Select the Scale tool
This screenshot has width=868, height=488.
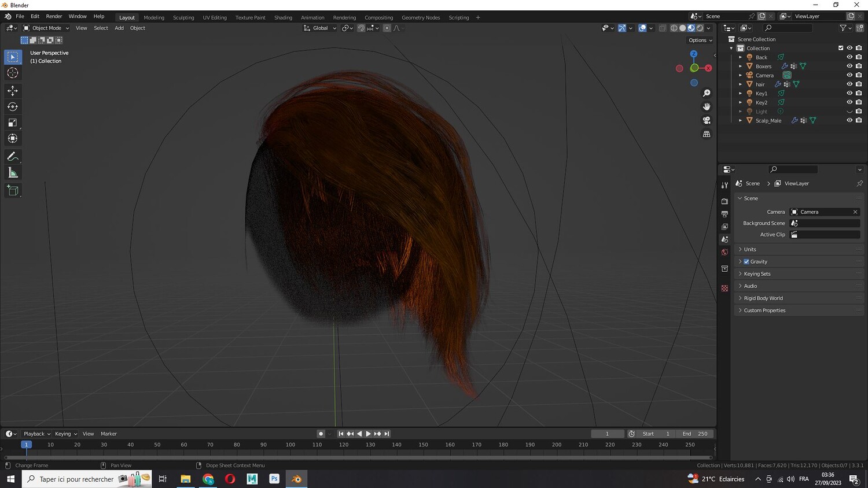pyautogui.click(x=13, y=123)
